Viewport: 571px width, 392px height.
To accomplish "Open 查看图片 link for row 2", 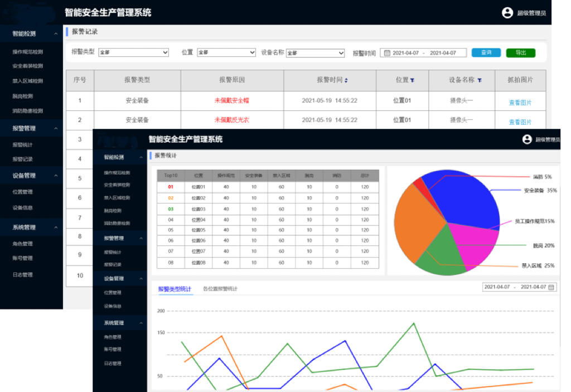I will (520, 122).
